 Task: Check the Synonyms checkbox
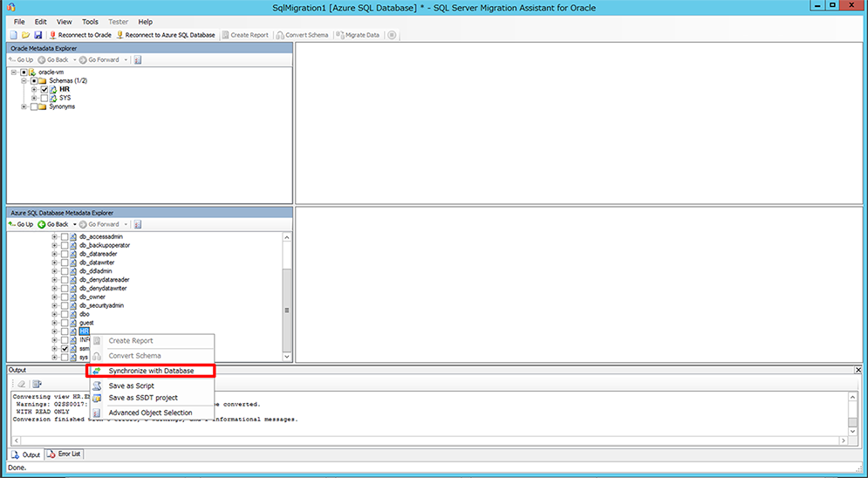[34, 106]
